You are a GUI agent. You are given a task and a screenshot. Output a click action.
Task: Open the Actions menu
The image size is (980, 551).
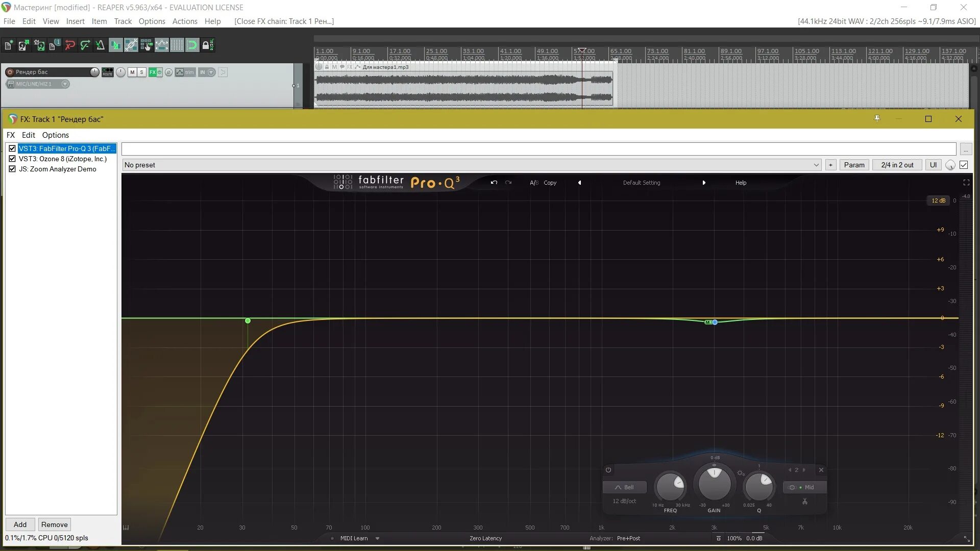[185, 21]
